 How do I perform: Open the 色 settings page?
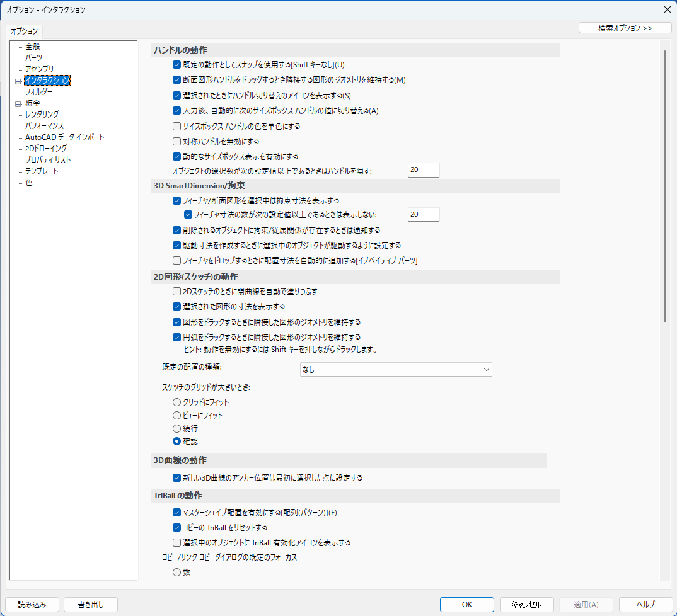tap(28, 183)
